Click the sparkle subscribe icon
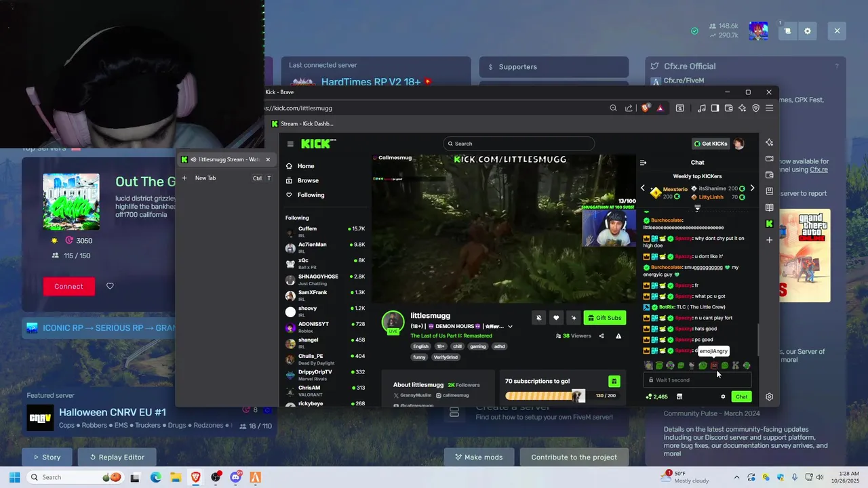This screenshot has width=868, height=488. point(574,317)
